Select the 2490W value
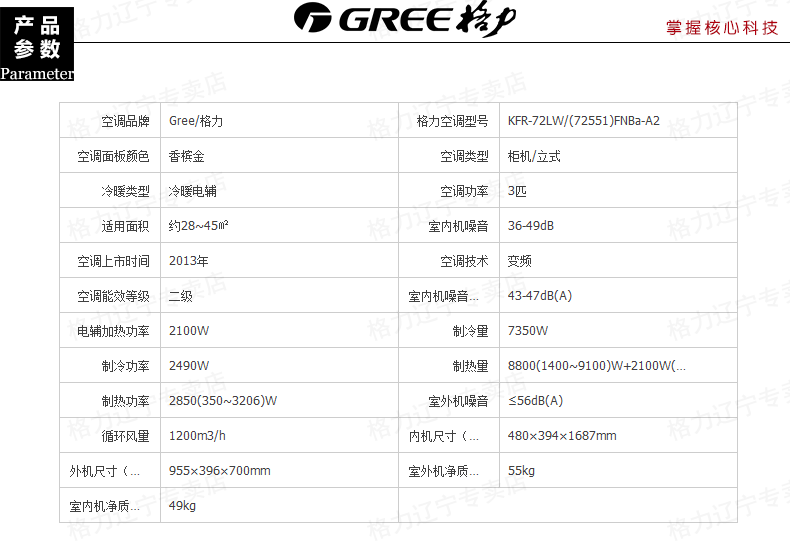 click(x=189, y=366)
